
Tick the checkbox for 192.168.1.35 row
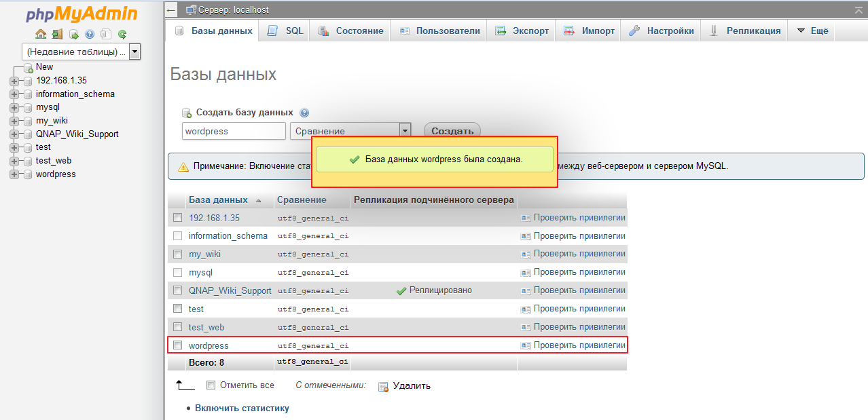tap(177, 218)
